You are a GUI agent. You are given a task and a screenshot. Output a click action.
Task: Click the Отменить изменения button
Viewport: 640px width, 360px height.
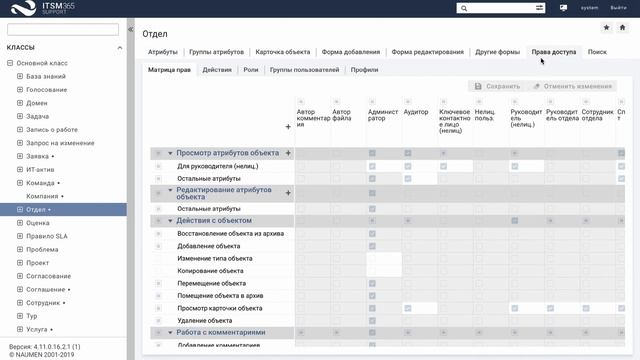572,86
